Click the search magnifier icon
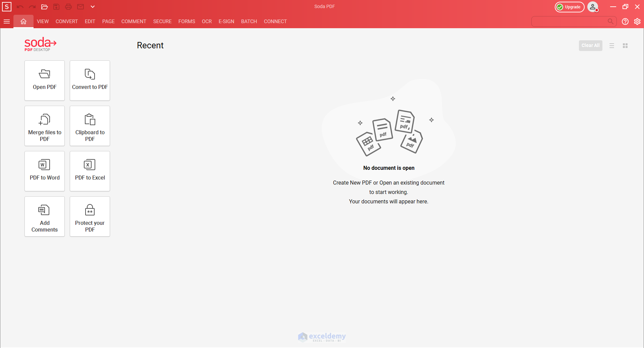Viewport: 644px width, 348px height. 611,21
